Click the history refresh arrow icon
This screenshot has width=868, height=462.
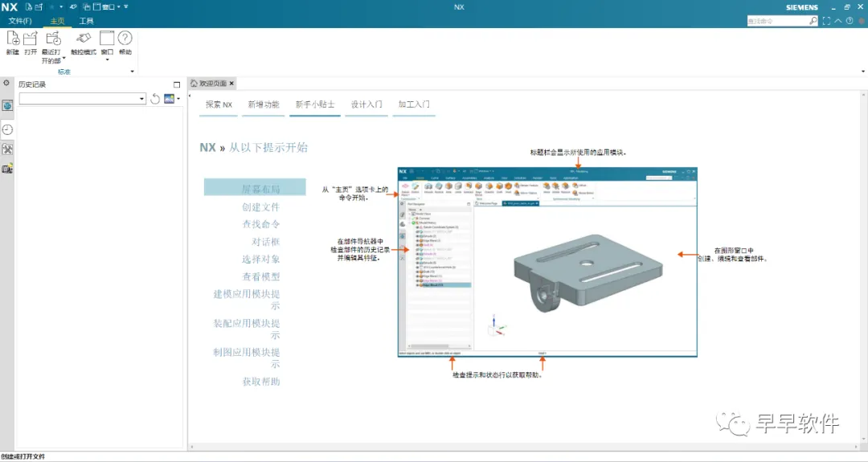(x=155, y=99)
